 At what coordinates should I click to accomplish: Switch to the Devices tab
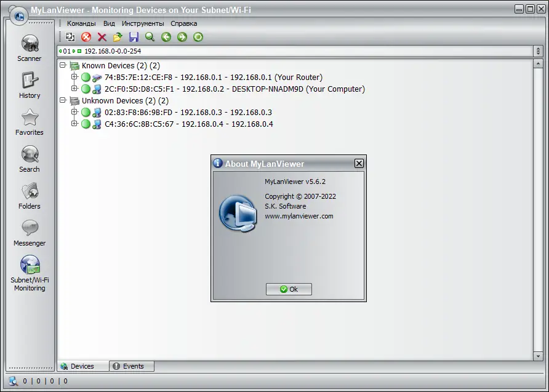(83, 366)
